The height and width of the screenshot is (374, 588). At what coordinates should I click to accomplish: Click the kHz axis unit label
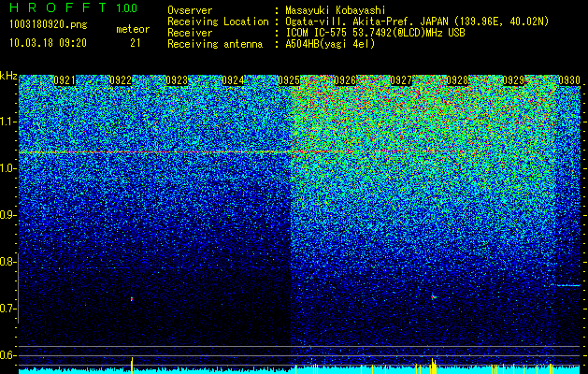tap(8, 76)
